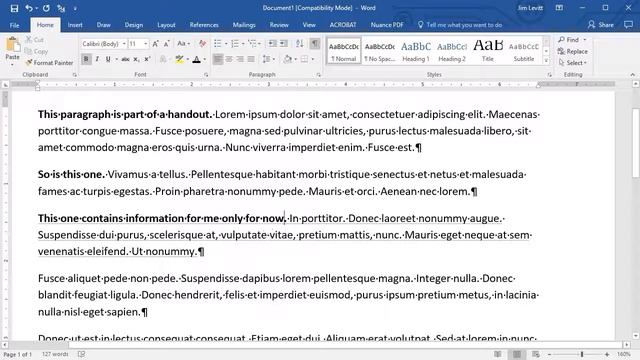
Task: Increase paragraph indent
Action: coord(283,44)
